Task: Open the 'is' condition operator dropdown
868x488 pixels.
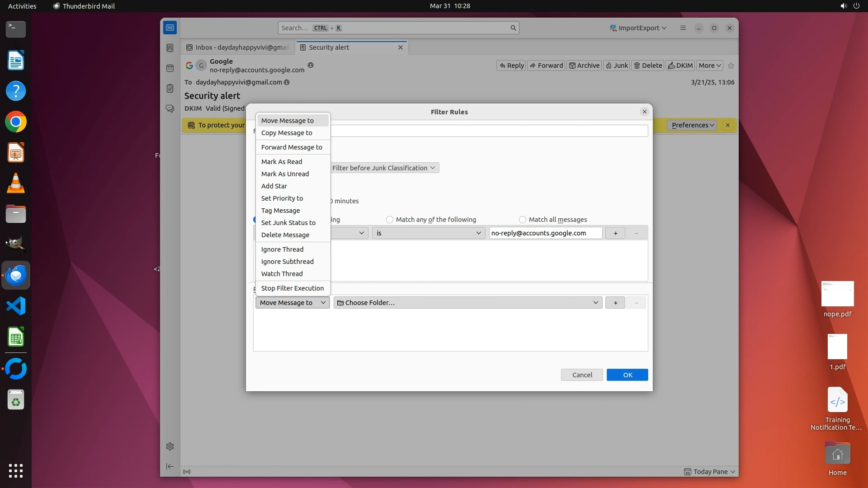Action: (428, 233)
